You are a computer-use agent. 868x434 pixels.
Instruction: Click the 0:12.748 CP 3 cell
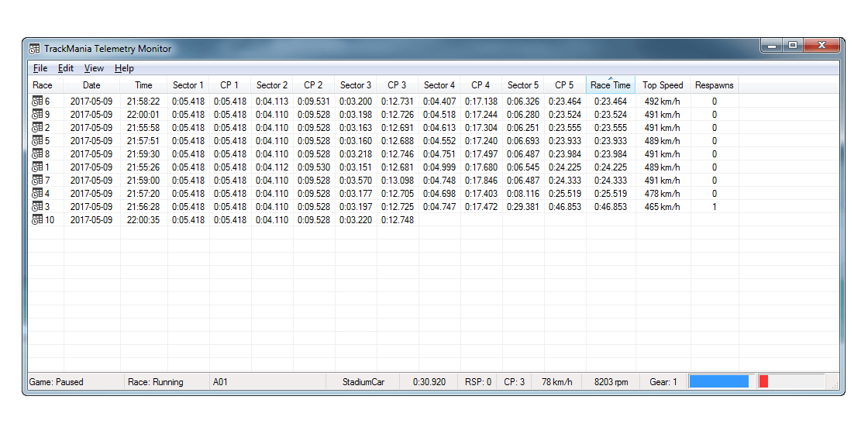click(x=398, y=220)
